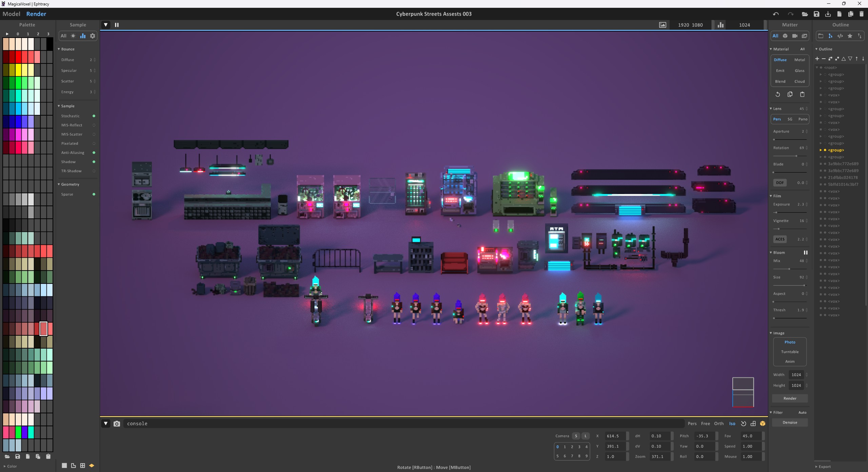Click the undo arrow in the top toolbar
The image size is (868, 472).
coord(776,14)
